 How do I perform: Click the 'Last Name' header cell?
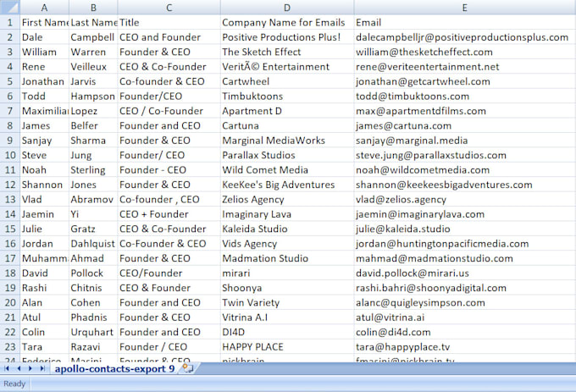(x=93, y=22)
